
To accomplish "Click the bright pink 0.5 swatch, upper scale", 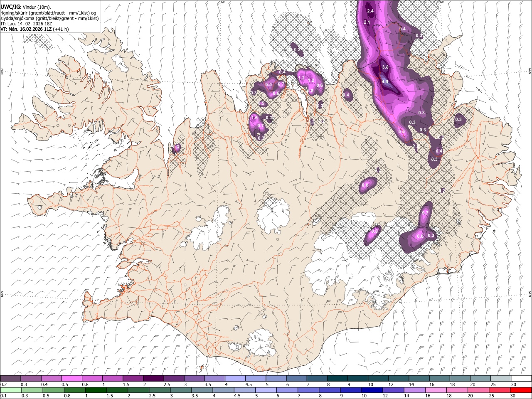I will (x=71, y=378).
